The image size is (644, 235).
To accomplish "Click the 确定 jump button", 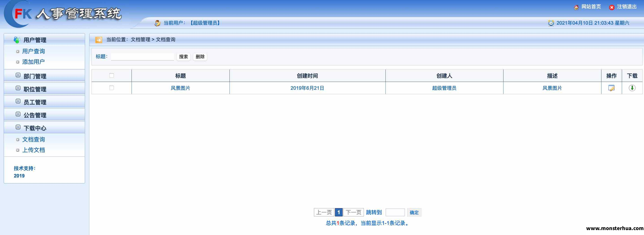I will [414, 212].
